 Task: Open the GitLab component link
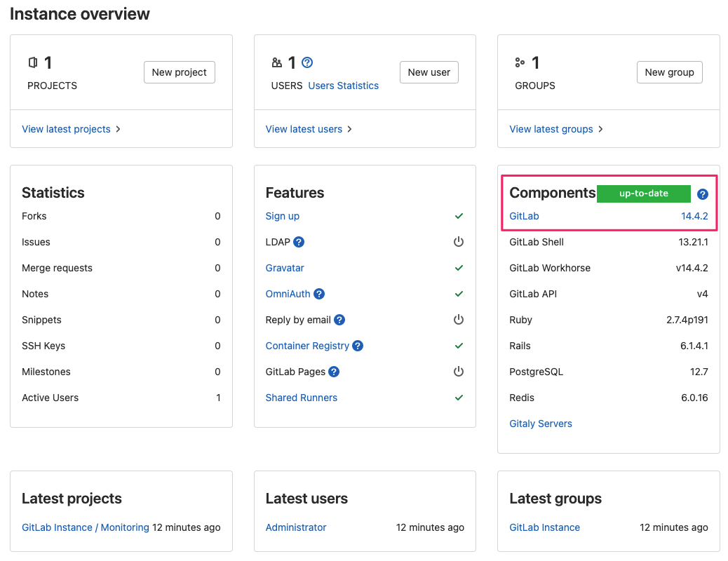point(524,216)
